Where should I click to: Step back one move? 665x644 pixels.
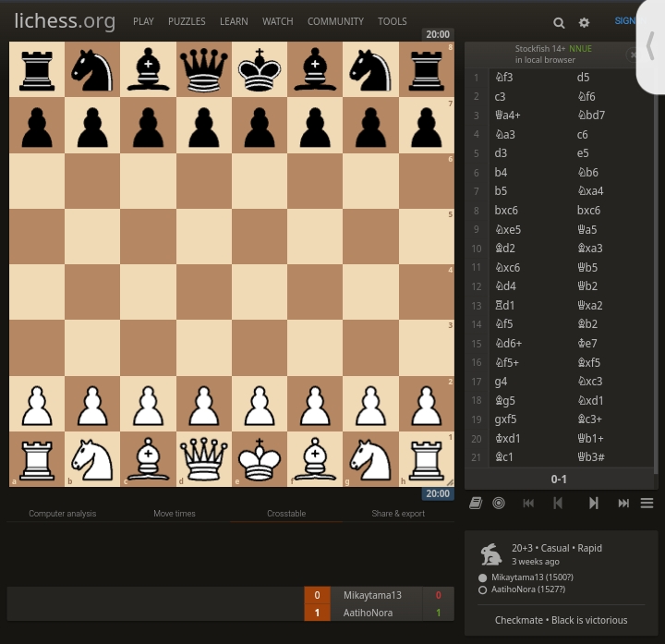click(558, 504)
